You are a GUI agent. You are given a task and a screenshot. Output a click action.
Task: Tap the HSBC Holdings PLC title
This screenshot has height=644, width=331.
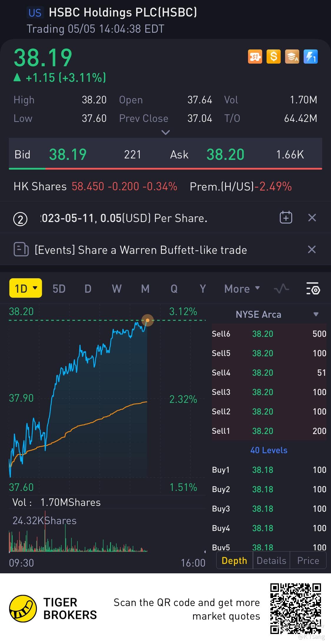123,12
